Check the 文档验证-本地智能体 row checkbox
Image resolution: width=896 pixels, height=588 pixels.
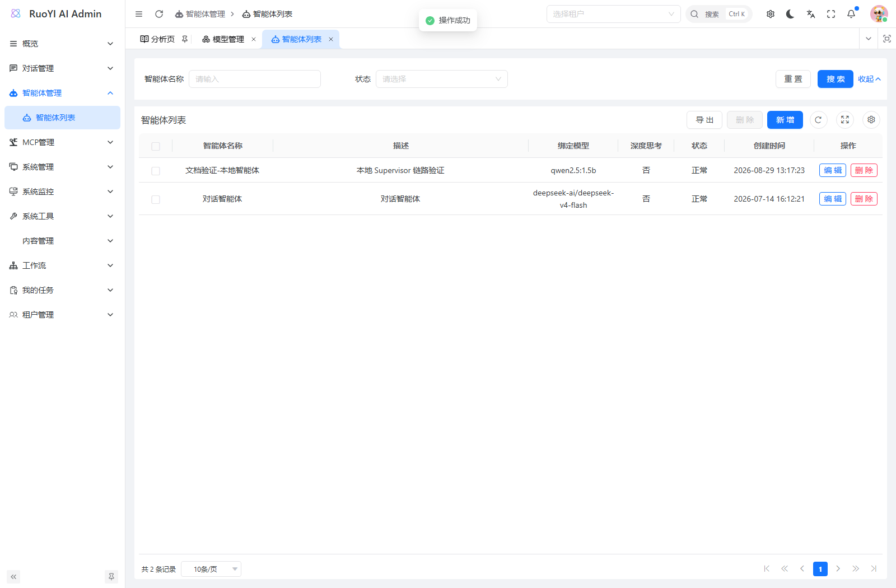pyautogui.click(x=156, y=171)
